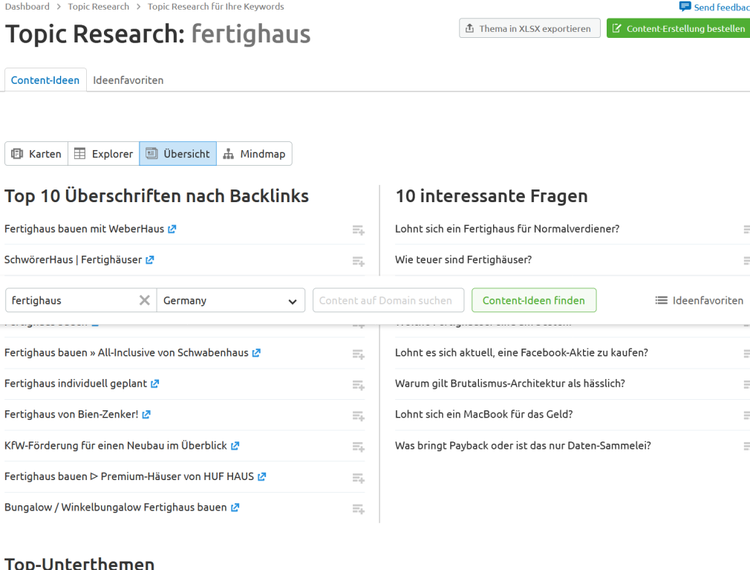Viewport: 750px width, 570px height.
Task: Add HUF HAUS headline to favorites icon
Action: 358,478
